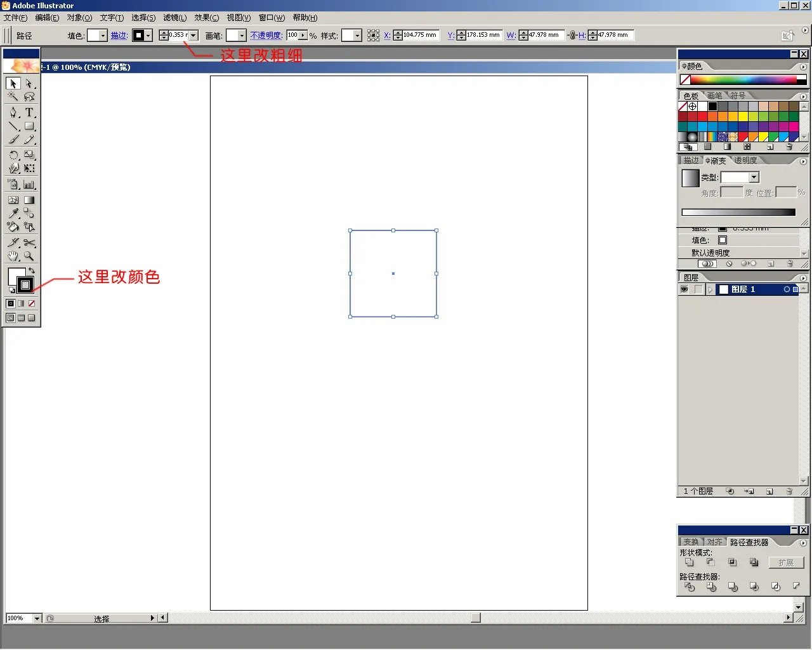Choose the Paintbrush tool
The image size is (812, 650).
pyautogui.click(x=13, y=138)
